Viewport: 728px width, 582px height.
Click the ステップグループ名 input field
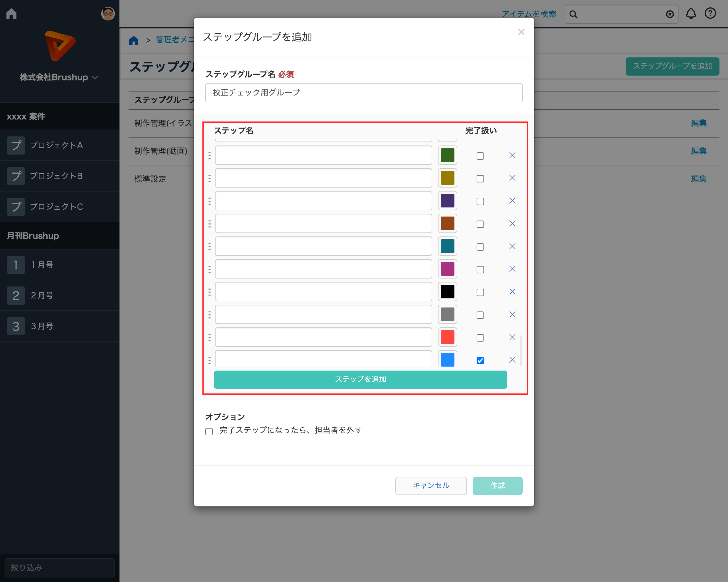tap(363, 92)
